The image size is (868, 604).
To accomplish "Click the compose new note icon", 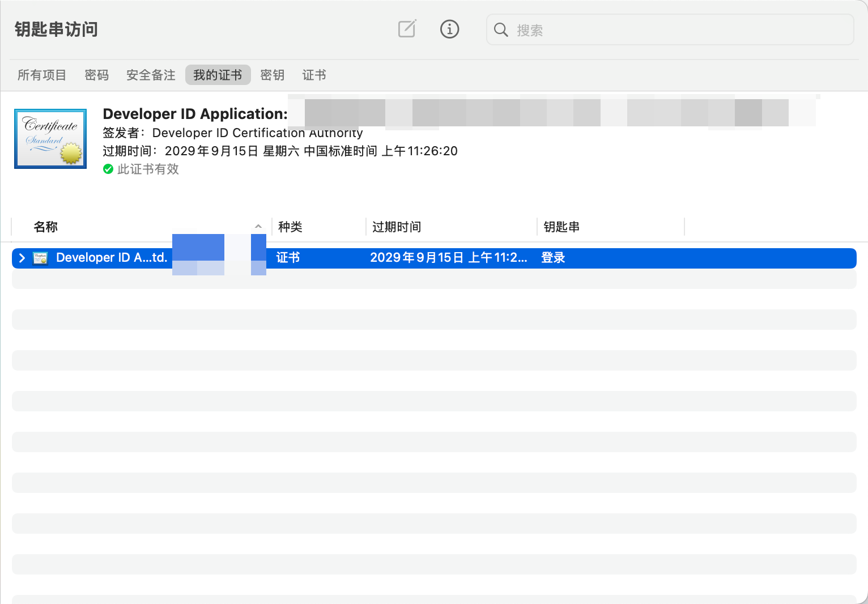I will click(407, 29).
